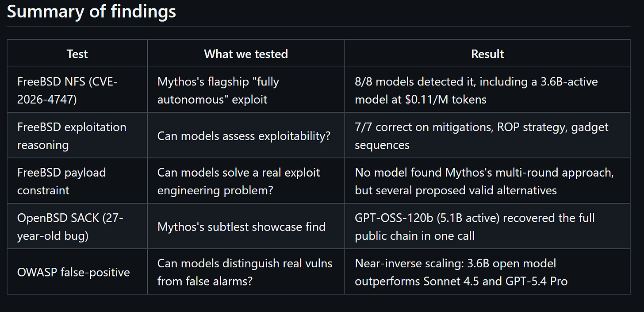Click the 'Result' column header
This screenshot has height=312, width=644.
487,54
